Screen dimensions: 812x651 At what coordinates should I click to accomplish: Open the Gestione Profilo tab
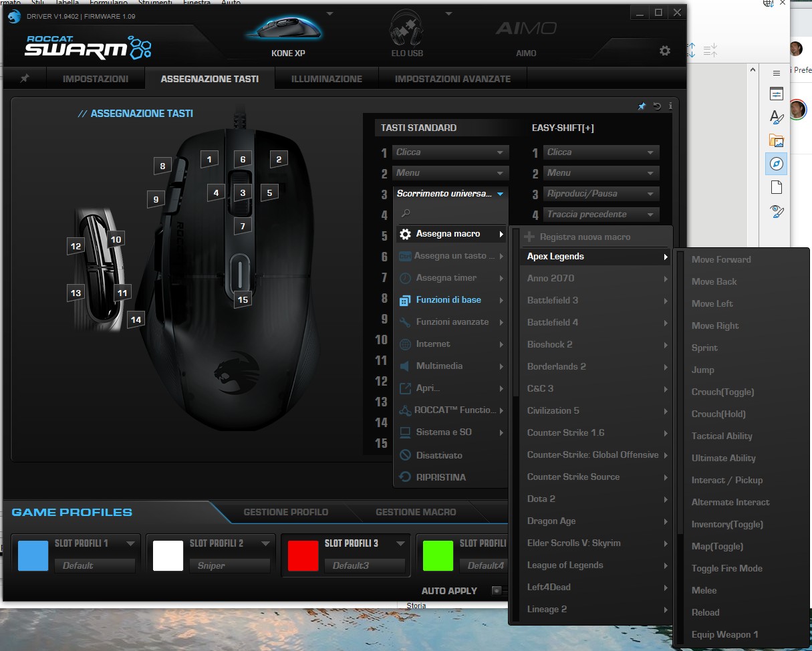click(x=286, y=512)
